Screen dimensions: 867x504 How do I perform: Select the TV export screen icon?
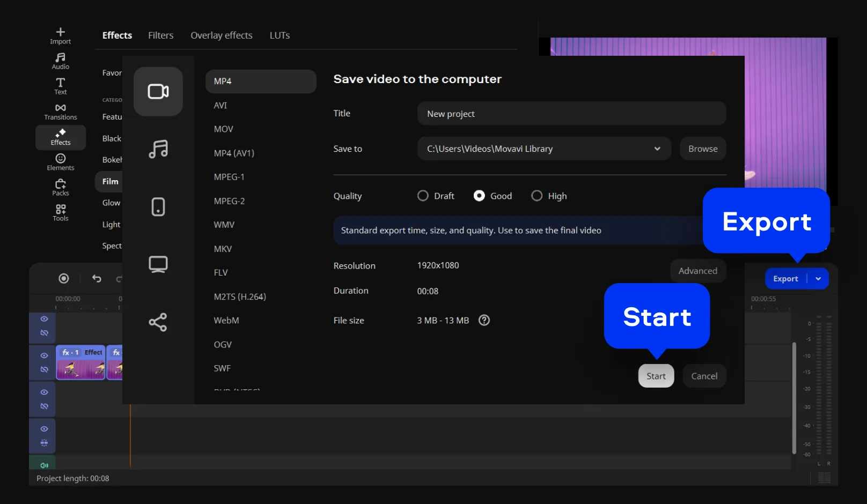(158, 264)
